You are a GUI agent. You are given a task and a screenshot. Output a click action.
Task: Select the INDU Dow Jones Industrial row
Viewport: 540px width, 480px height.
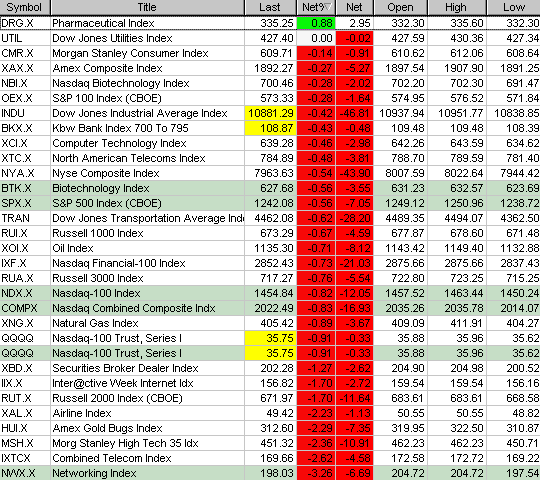coord(270,113)
